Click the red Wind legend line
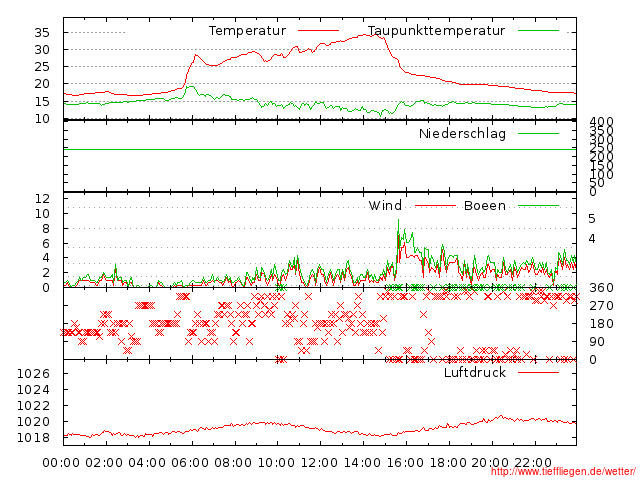The height and width of the screenshot is (480, 640). click(x=436, y=205)
